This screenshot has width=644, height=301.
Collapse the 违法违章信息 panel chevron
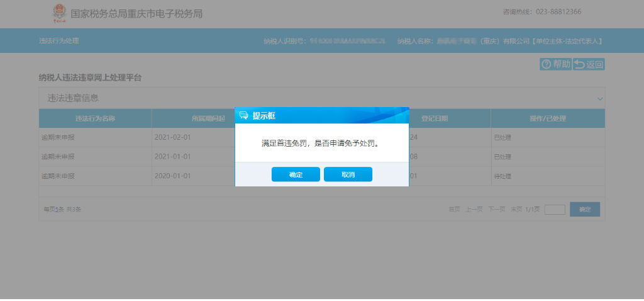pyautogui.click(x=600, y=99)
